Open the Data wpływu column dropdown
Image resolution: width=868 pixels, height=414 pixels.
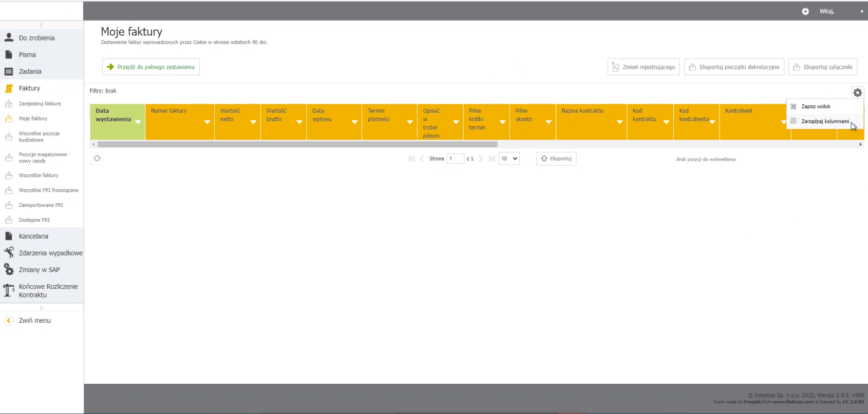pyautogui.click(x=355, y=122)
